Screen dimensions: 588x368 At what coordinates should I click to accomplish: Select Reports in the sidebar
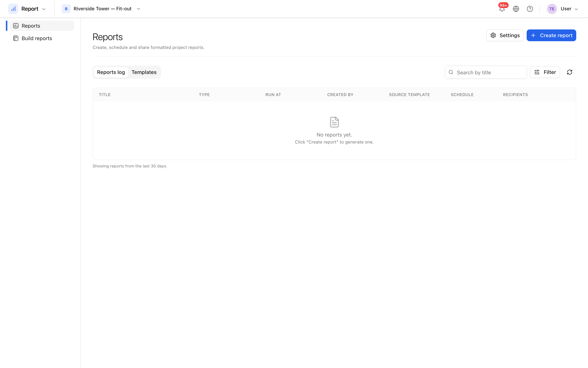coord(42,26)
